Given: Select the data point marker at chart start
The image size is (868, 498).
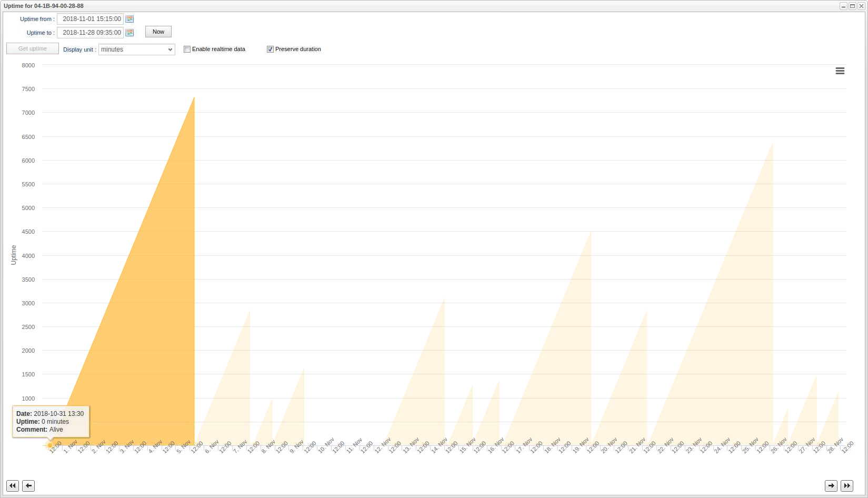Looking at the screenshot, I should (50, 445).
